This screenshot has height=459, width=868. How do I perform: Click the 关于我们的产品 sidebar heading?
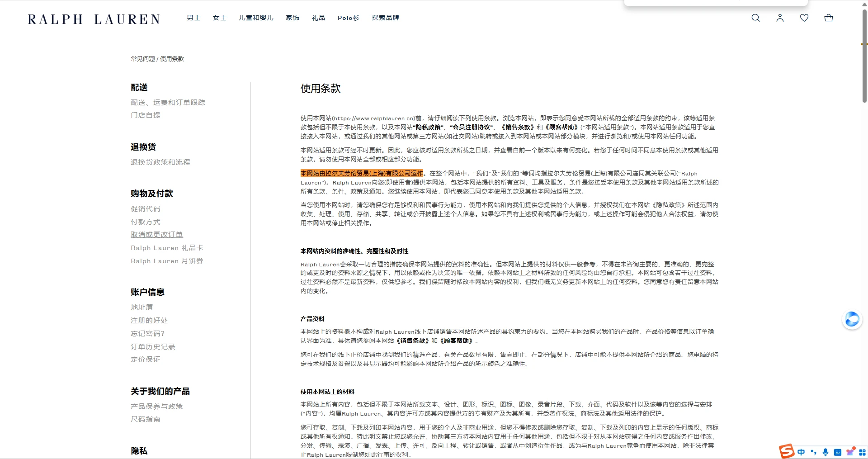click(x=160, y=392)
